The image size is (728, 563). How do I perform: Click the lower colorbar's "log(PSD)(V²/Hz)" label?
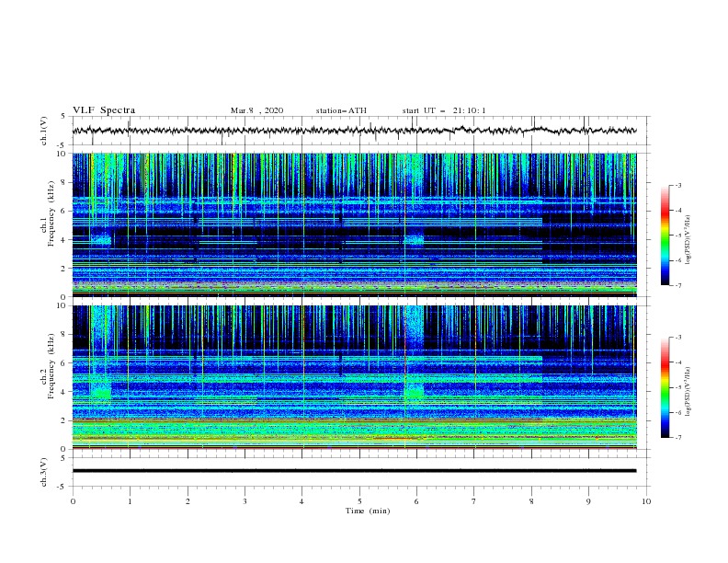tap(688, 391)
